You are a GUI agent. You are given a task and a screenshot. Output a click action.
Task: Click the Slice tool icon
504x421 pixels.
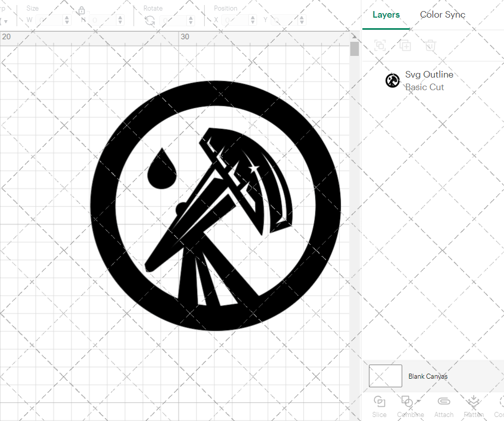point(379,402)
